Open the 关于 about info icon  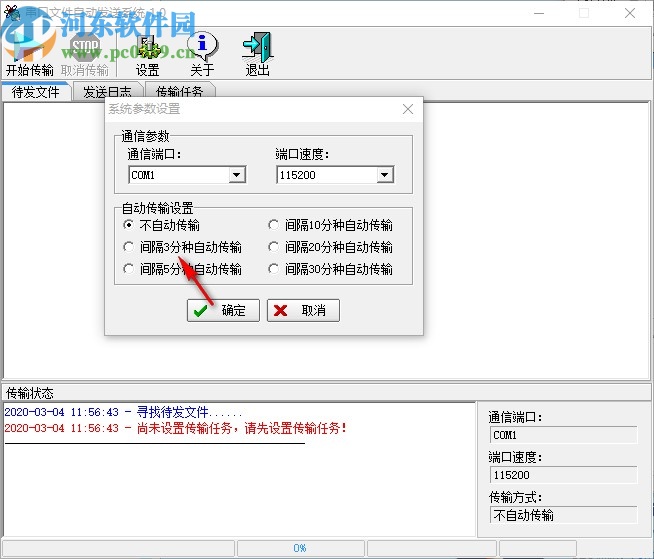pyautogui.click(x=202, y=54)
